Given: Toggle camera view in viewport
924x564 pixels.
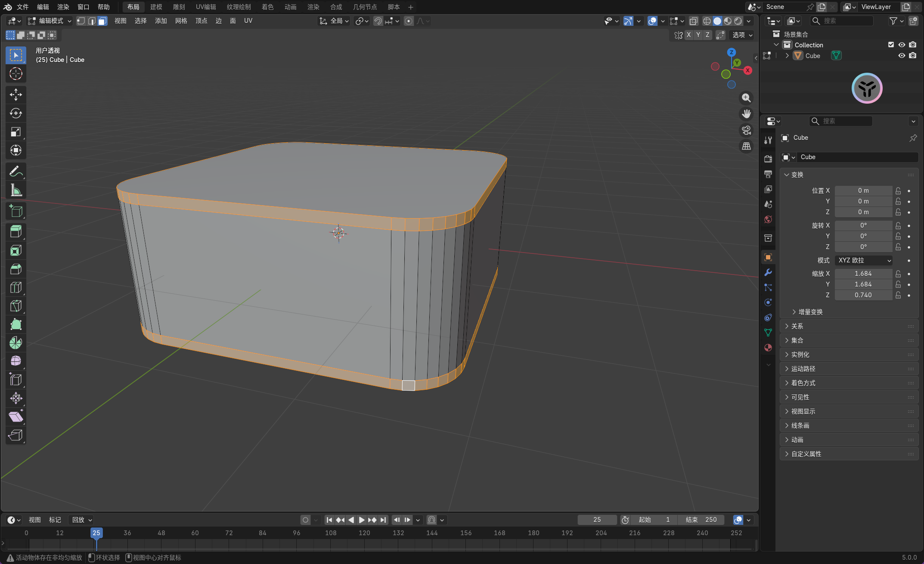Looking at the screenshot, I should [x=746, y=130].
